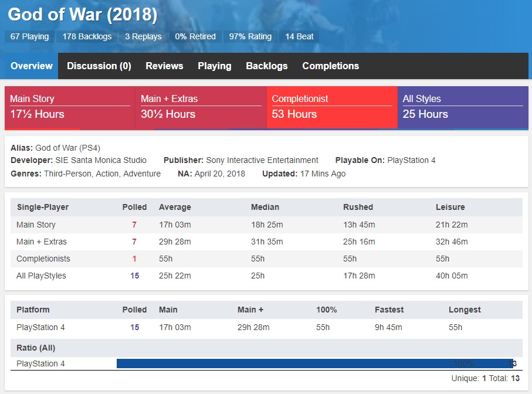Click the 97% Rating stat badge
Screen dimensions: 532x394
click(x=250, y=36)
